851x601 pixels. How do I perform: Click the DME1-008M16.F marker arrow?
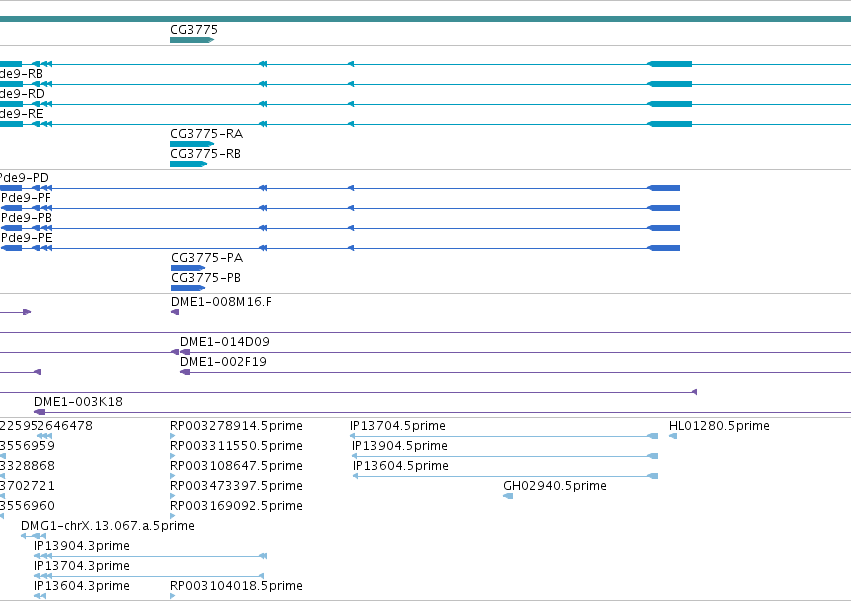pyautogui.click(x=175, y=312)
